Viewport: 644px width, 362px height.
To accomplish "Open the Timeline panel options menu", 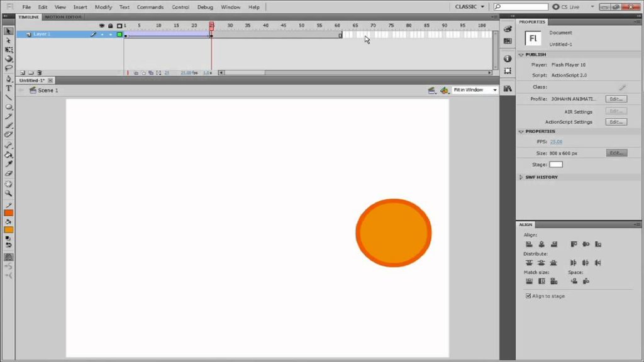I will (x=494, y=17).
